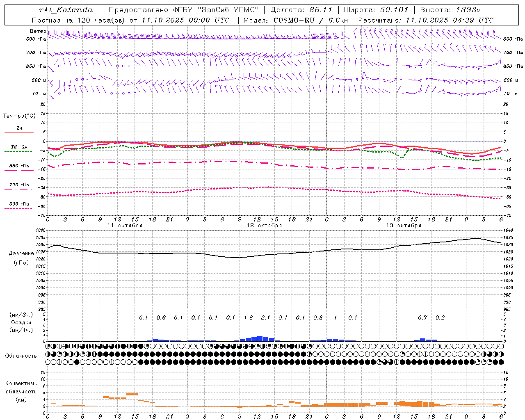Click the Тем-ра(°C) temperature axis label

point(19,116)
